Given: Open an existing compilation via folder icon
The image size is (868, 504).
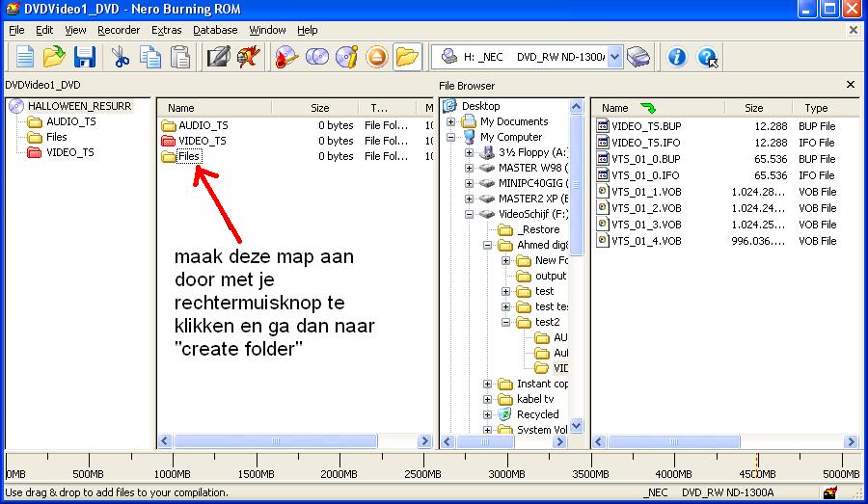Looking at the screenshot, I should (x=54, y=57).
